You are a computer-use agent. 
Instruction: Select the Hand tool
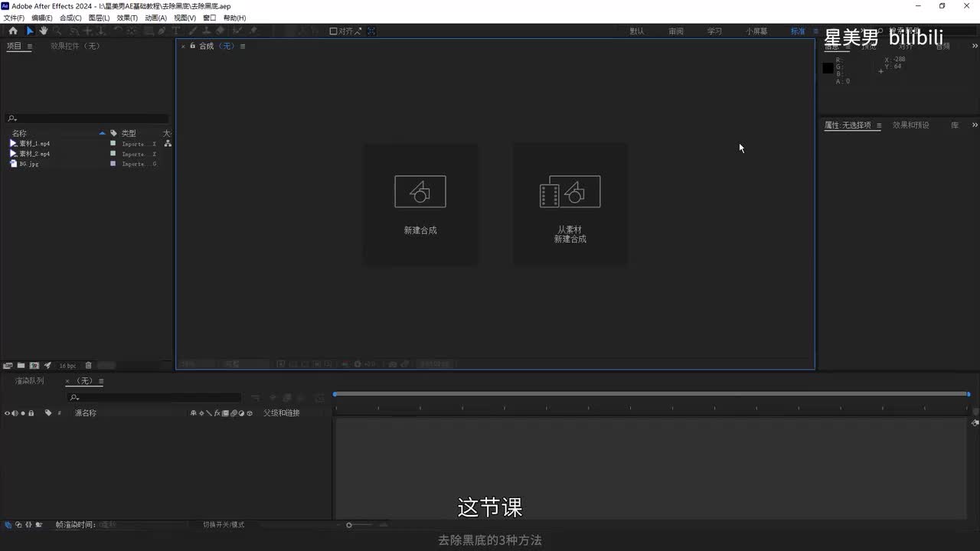coord(44,31)
